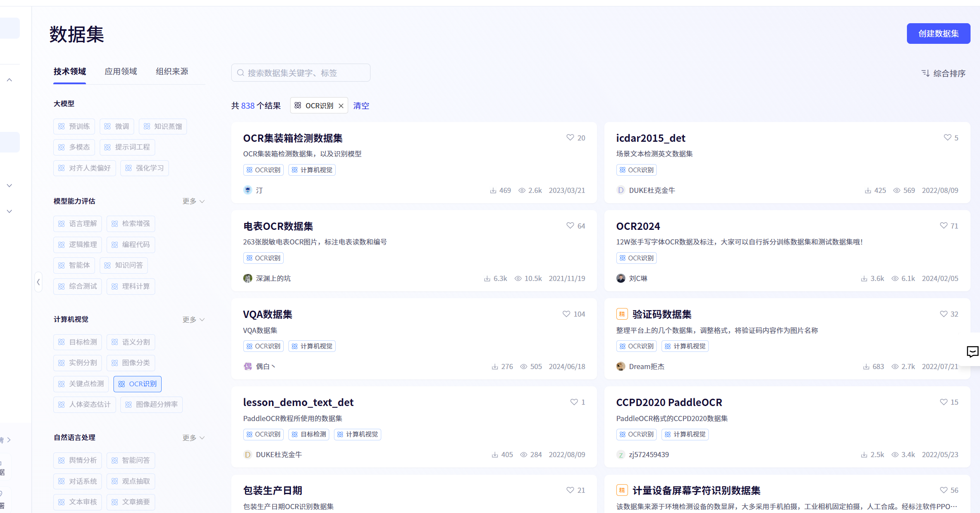Viewport: 980px width, 513px height.
Task: Expand 更多 under 计算机视觉
Action: point(193,319)
